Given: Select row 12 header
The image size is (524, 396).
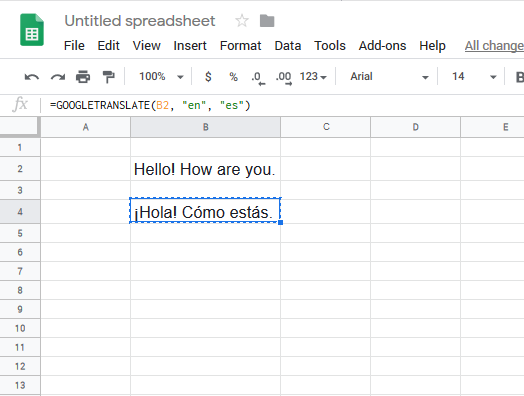Looking at the screenshot, I should 20,366.
